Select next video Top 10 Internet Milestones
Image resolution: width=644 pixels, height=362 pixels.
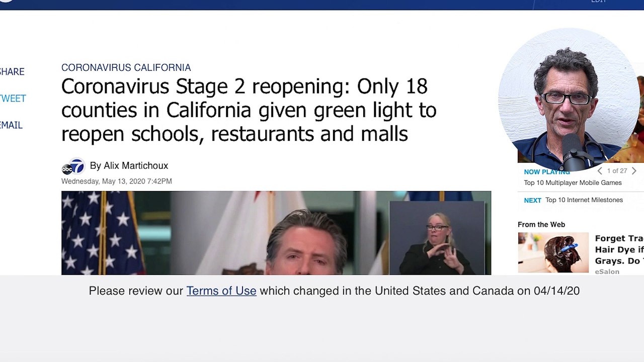click(x=584, y=200)
